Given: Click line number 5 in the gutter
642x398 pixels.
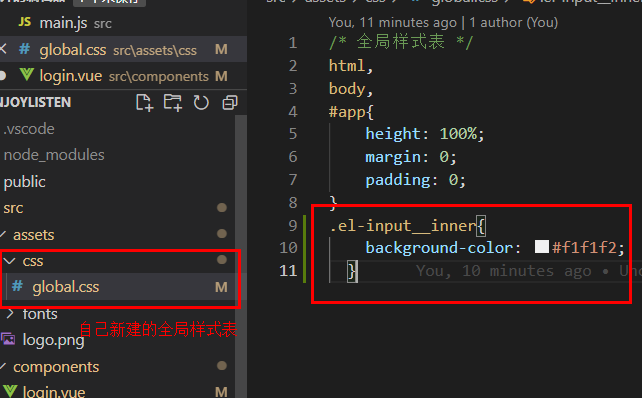Looking at the screenshot, I should [x=292, y=133].
